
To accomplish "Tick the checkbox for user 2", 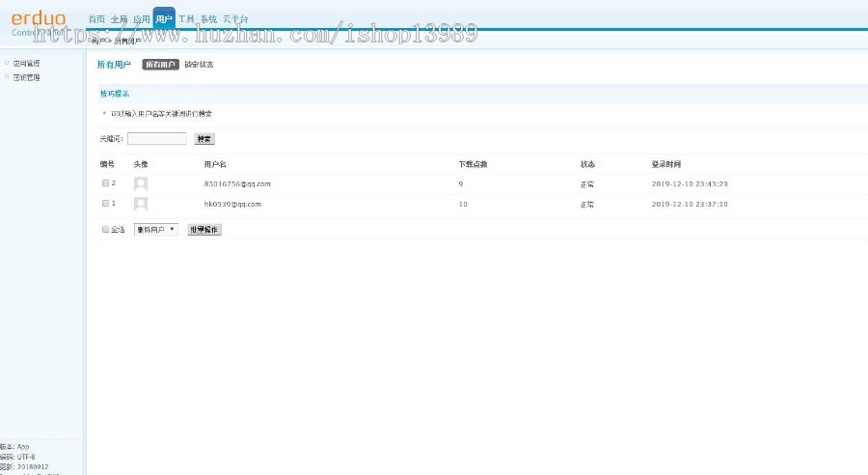I will click(x=106, y=182).
